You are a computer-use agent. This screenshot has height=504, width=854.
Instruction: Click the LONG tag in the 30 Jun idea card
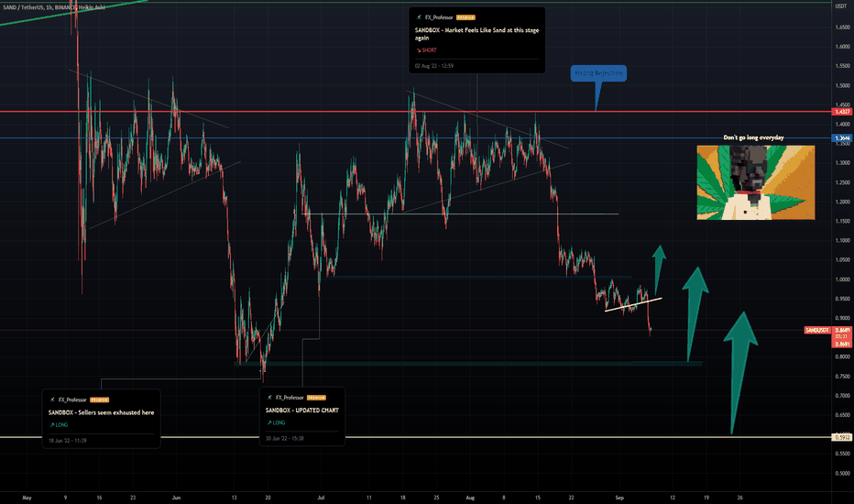point(276,422)
